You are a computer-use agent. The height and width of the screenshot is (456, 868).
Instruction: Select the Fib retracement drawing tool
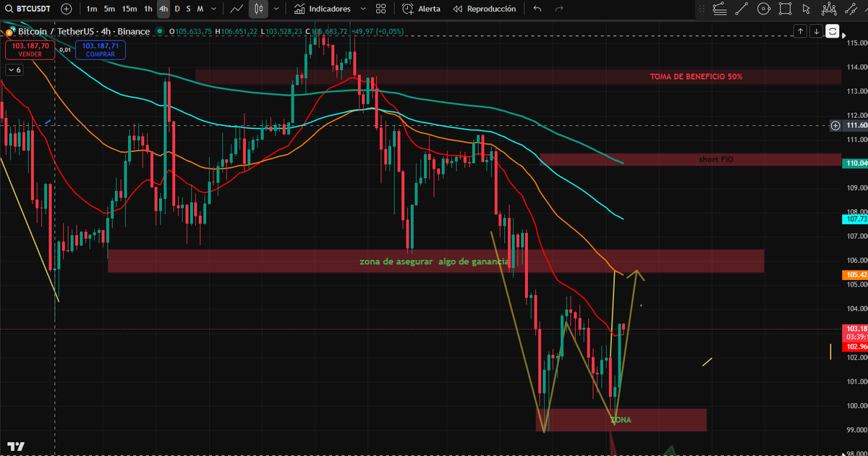[719, 9]
